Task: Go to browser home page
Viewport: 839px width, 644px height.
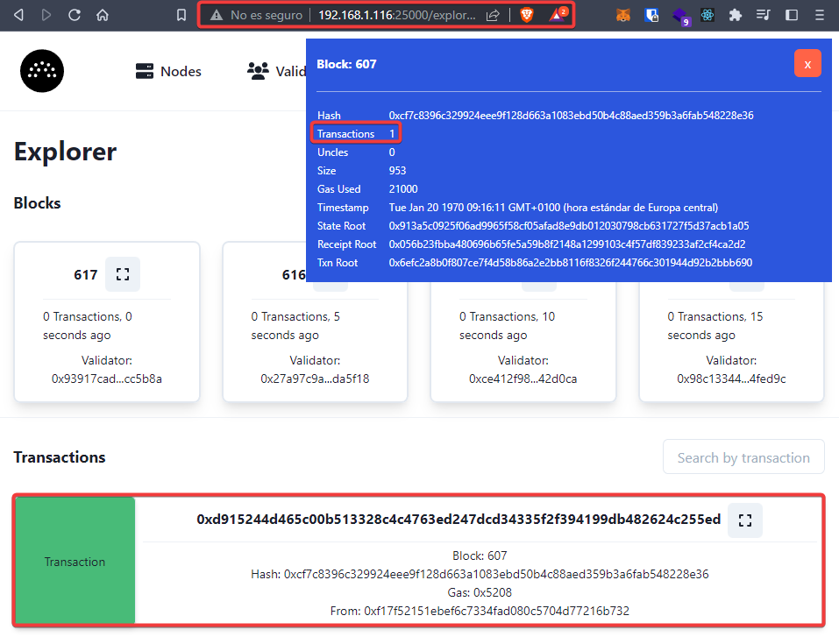Action: coord(103,15)
